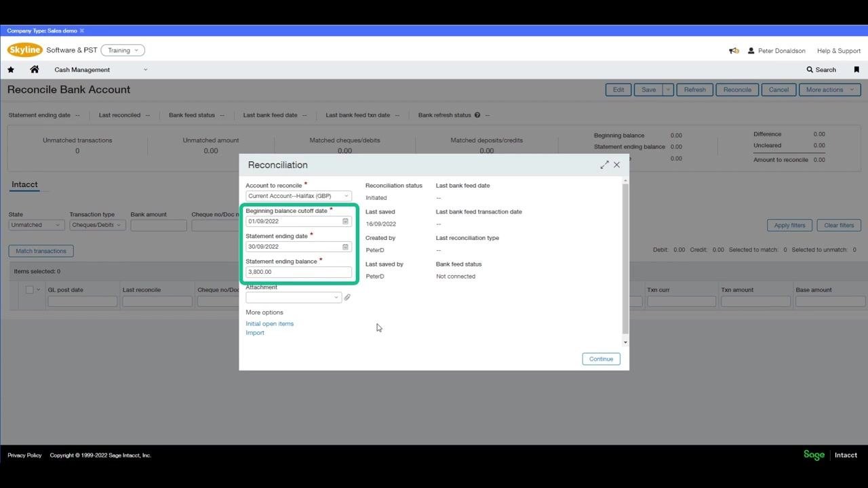Image resolution: width=868 pixels, height=488 pixels.
Task: Open the Privacy Policy link
Action: pyautogui.click(x=24, y=455)
